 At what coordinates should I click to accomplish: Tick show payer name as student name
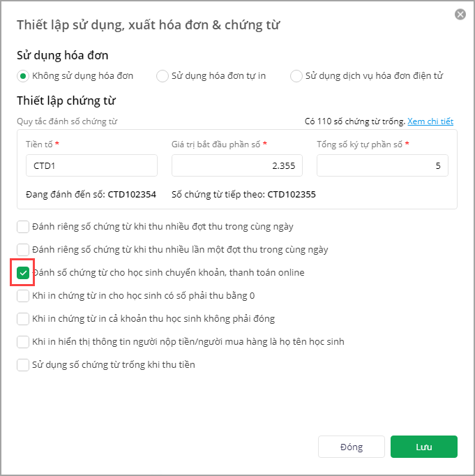click(23, 341)
